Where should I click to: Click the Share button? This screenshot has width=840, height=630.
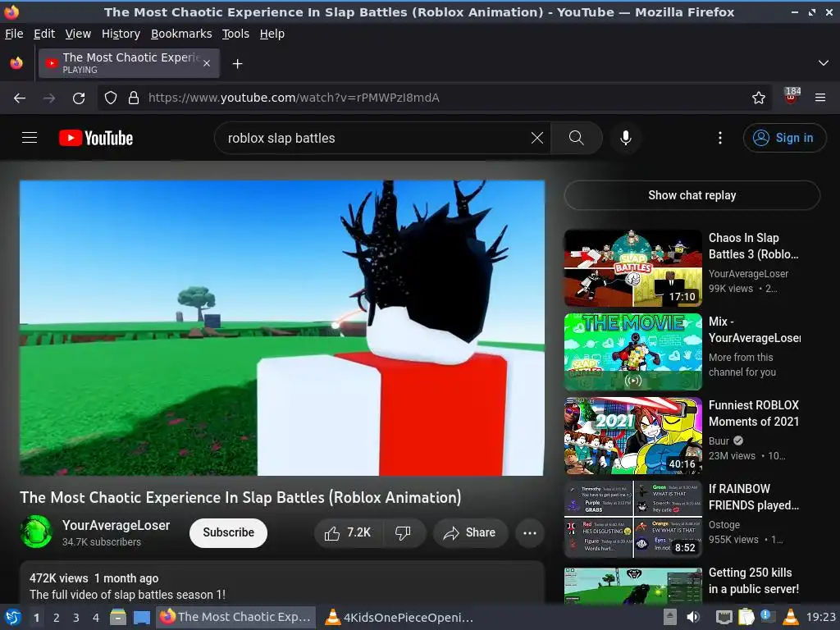[470, 532]
